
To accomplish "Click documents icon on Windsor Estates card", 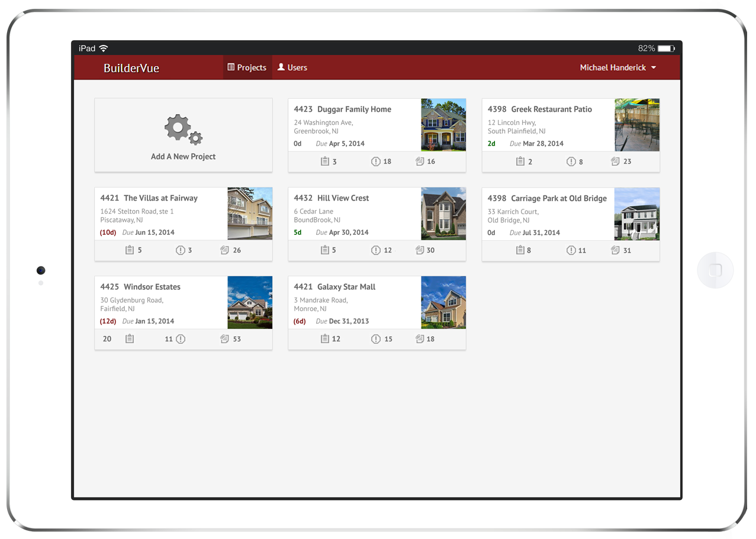I will tap(224, 338).
